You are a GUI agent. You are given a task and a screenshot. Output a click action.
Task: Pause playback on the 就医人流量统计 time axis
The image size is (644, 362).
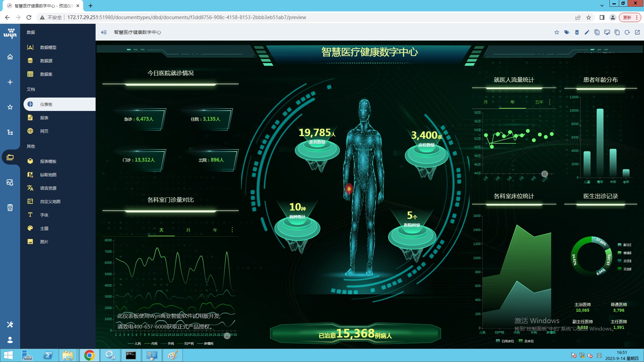[544, 174]
